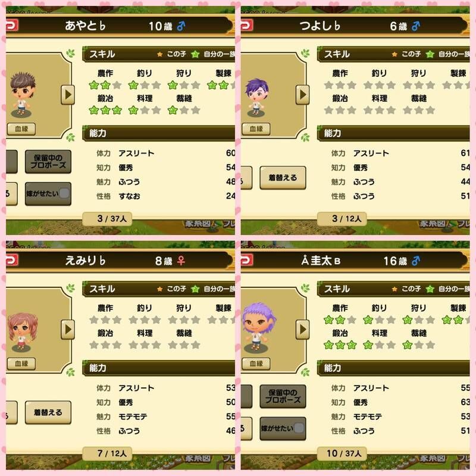The image size is (476, 476).
Task: Tap the red back icon on えみり's panel
Action: point(11,260)
